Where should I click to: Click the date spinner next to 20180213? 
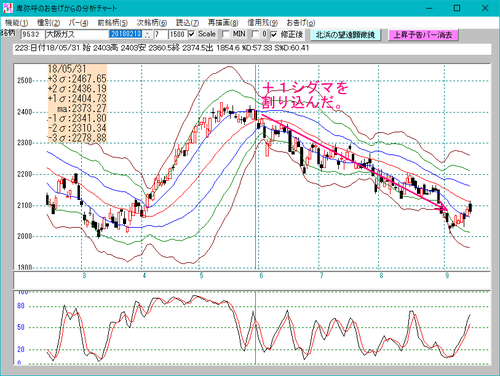[x=148, y=34]
